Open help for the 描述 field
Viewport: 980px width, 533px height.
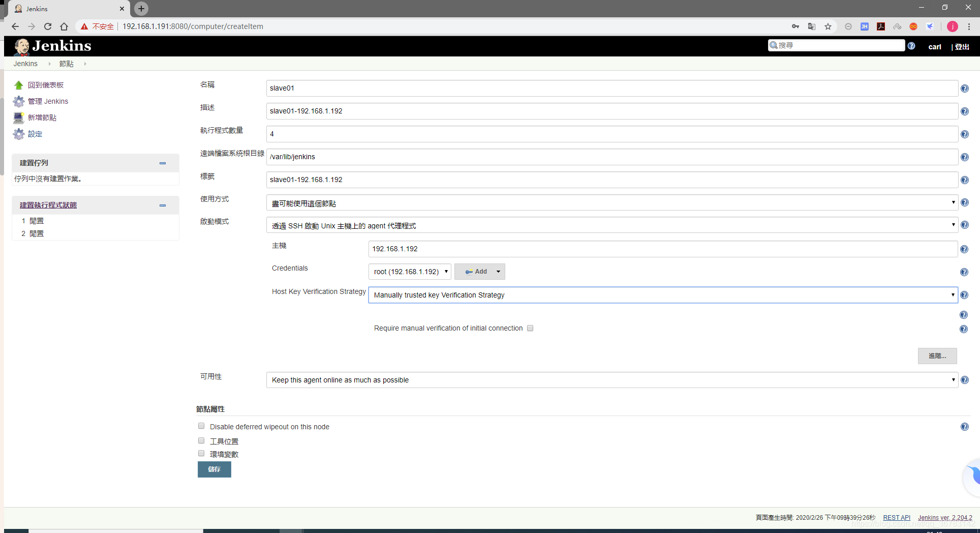pyautogui.click(x=964, y=111)
